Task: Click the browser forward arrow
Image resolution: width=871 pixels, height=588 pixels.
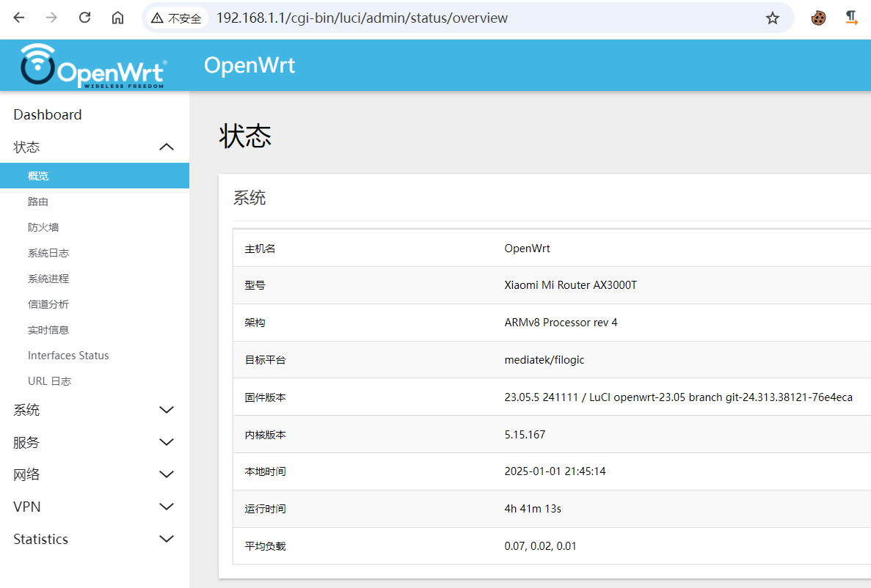Action: 51,18
